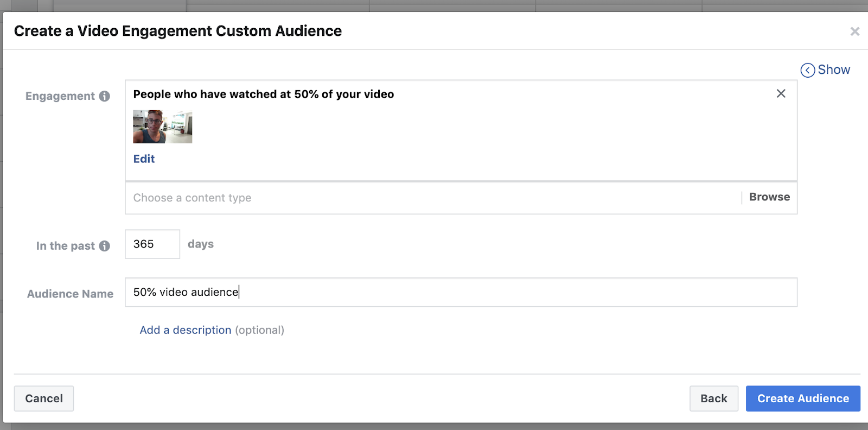Click into the Audience Name text field
868x430 pixels.
coord(461,292)
